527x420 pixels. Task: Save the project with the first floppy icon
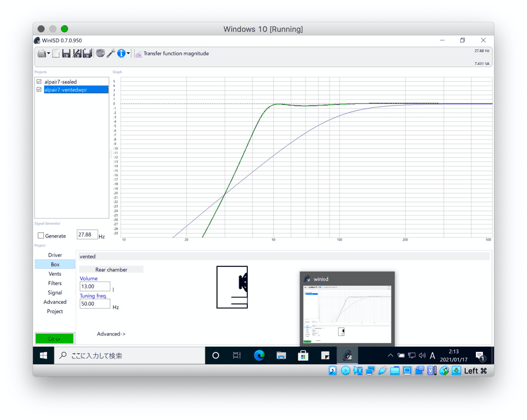66,53
